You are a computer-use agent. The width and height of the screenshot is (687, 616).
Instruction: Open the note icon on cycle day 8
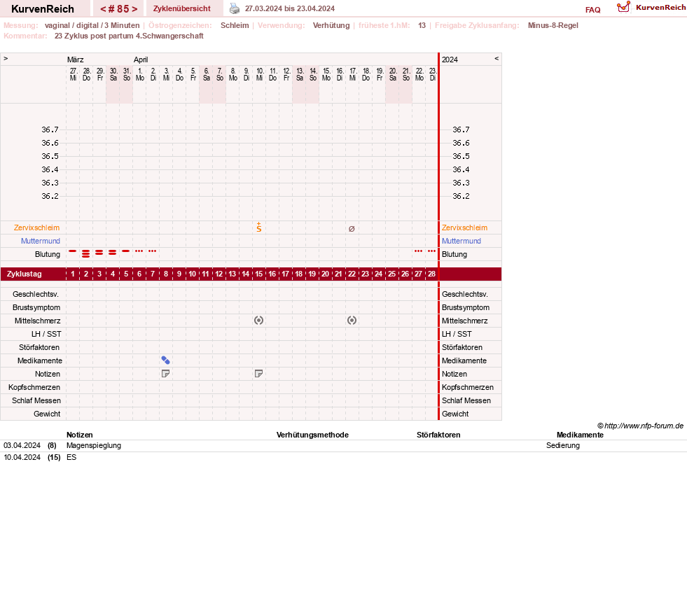click(165, 374)
